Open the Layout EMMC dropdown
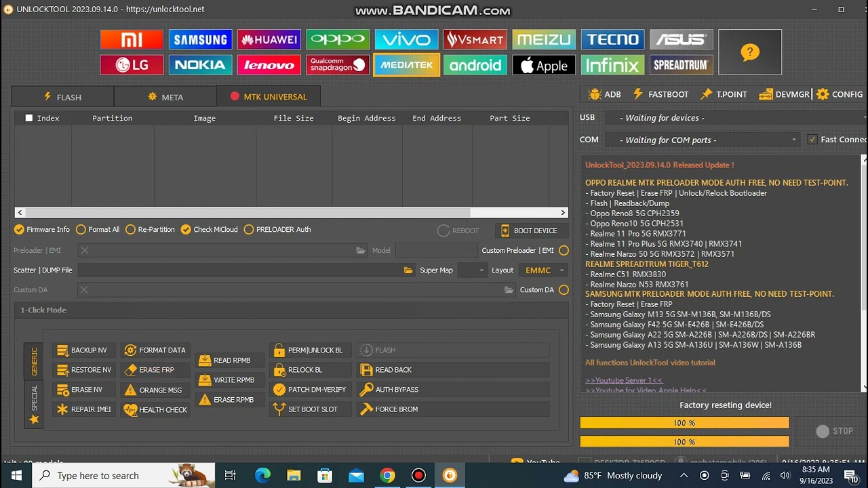Image resolution: width=868 pixels, height=488 pixels. click(x=544, y=270)
